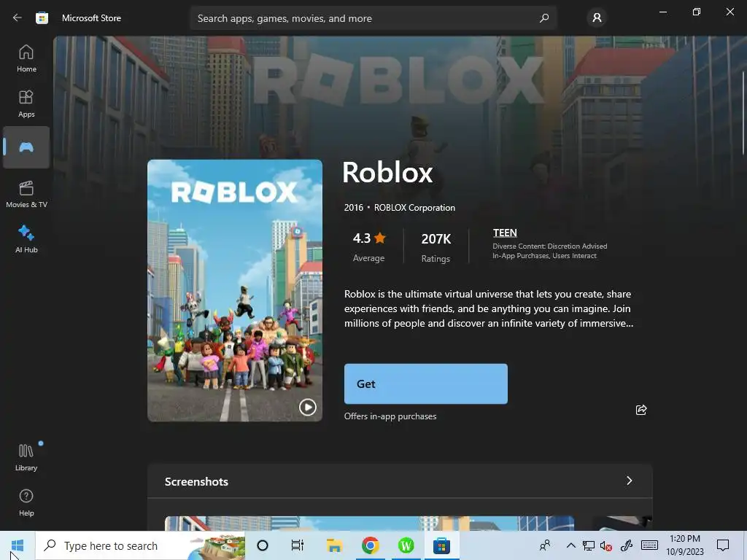View the 4.3 average star rating
Screen dimensions: 747x560
coord(368,246)
